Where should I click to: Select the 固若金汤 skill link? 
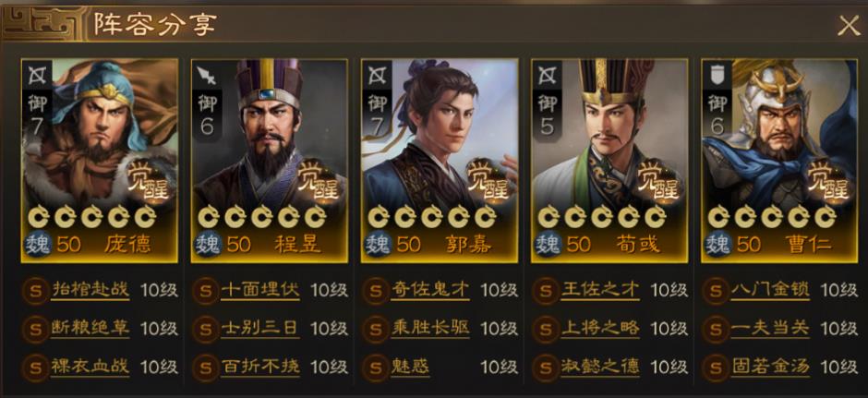[770, 367]
